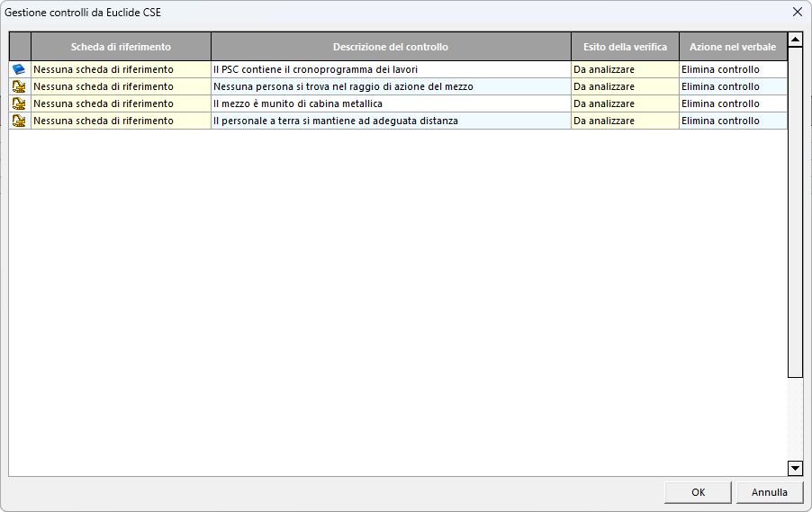Open 'Da analizzare' outcome for the PSC row
The width and height of the screenshot is (812, 512).
pos(625,69)
